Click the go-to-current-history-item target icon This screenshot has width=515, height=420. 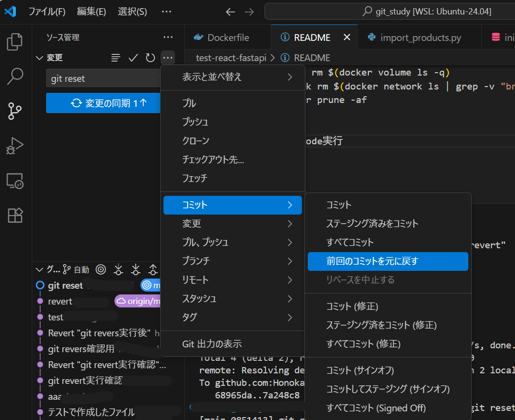tap(101, 269)
